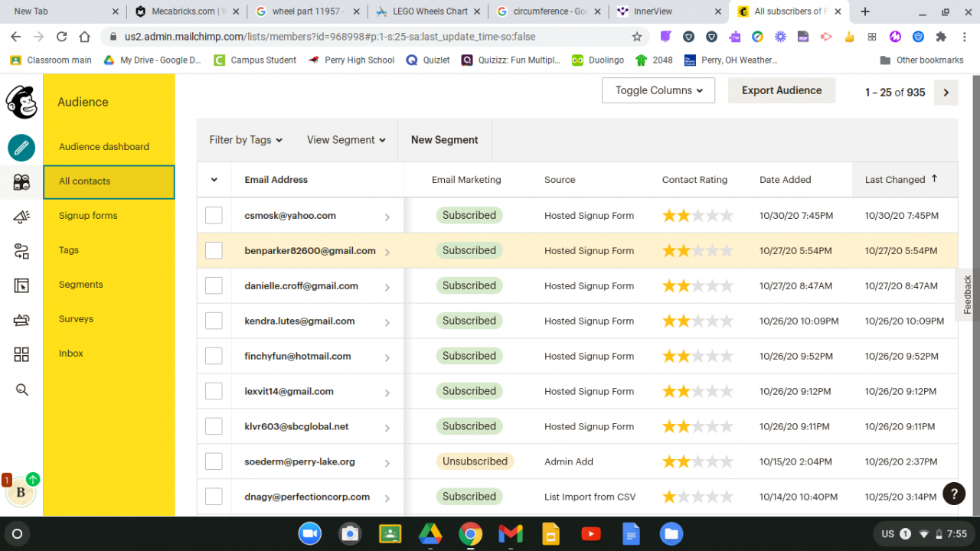Check the box for lexvit14@gmail.com
The height and width of the screenshot is (551, 980).
[x=214, y=392]
